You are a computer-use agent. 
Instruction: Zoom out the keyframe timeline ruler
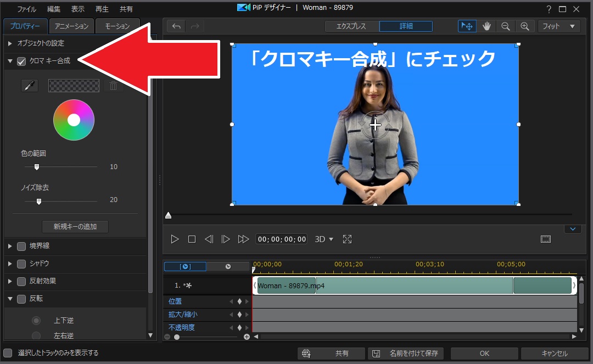pyautogui.click(x=167, y=337)
